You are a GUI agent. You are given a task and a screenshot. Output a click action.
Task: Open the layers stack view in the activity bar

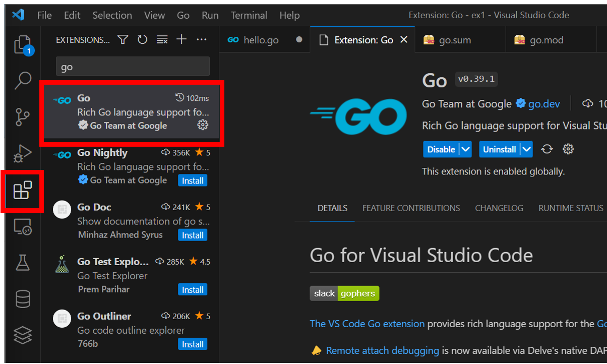coord(23,334)
